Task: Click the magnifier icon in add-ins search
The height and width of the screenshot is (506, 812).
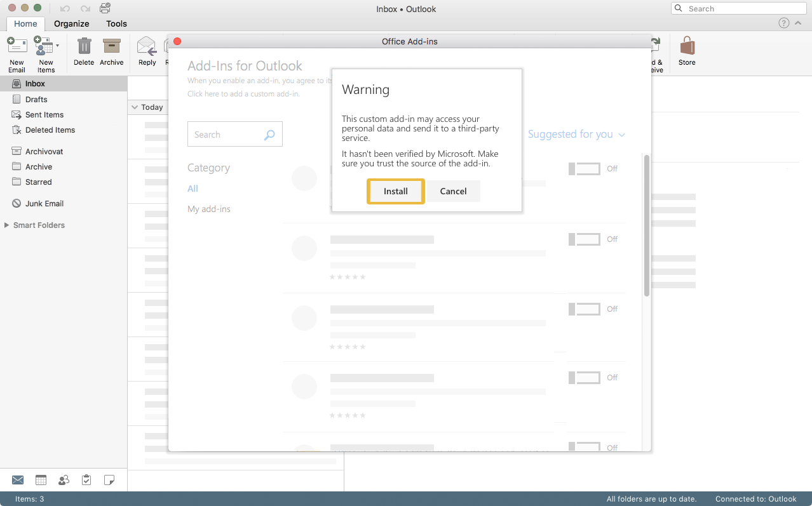Action: coord(269,135)
